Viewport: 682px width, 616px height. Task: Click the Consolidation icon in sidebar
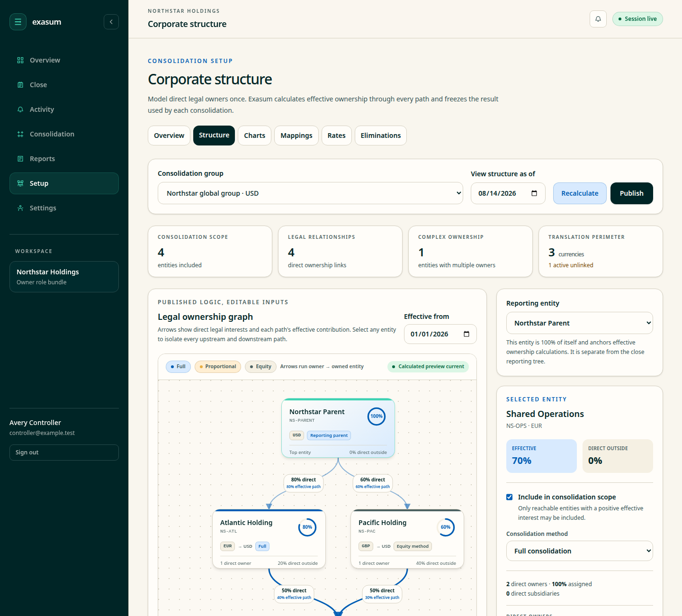click(x=20, y=134)
